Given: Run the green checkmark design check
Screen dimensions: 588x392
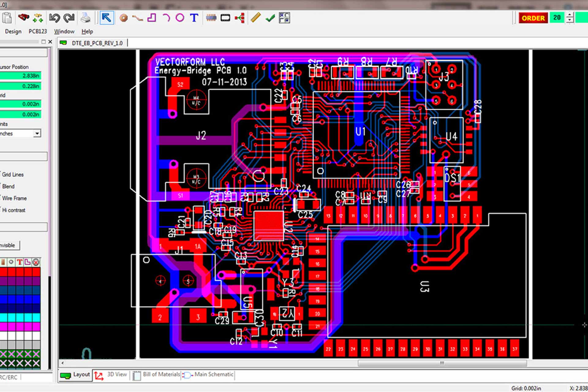Looking at the screenshot, I should (x=270, y=18).
